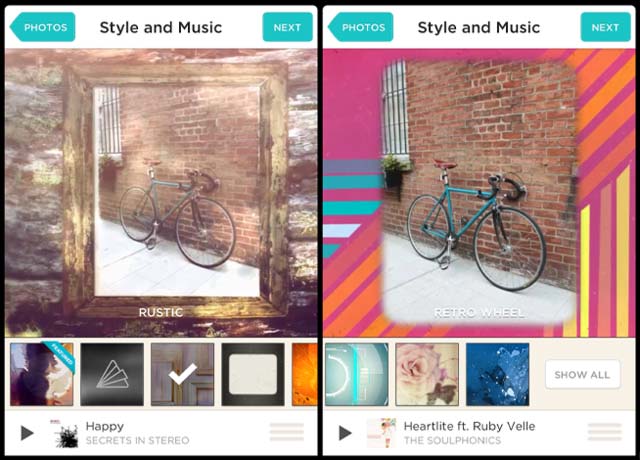Tap Next on the Retro Wheel screen
This screenshot has width=640, height=460.
(x=605, y=27)
